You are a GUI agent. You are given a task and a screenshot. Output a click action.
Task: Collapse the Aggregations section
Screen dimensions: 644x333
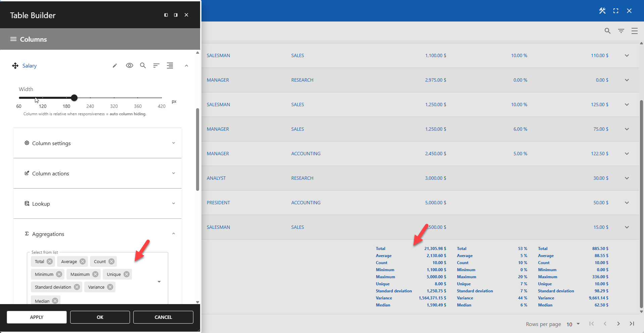tap(174, 234)
